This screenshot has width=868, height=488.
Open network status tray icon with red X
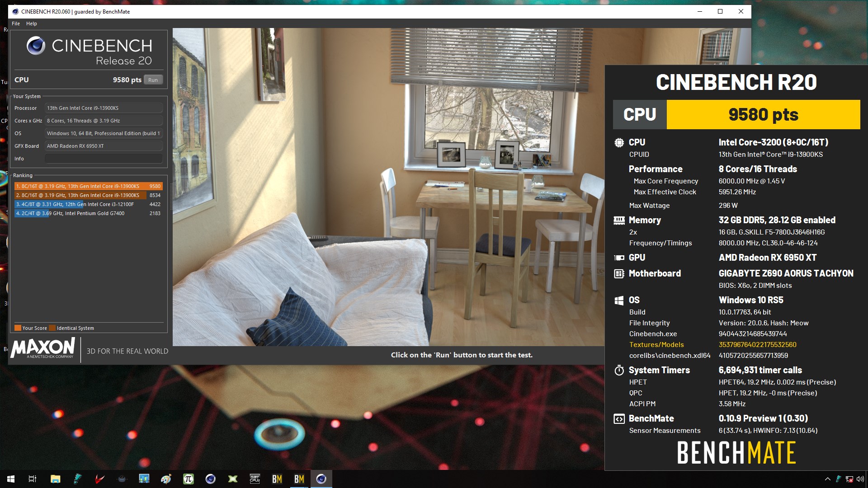pos(849,479)
